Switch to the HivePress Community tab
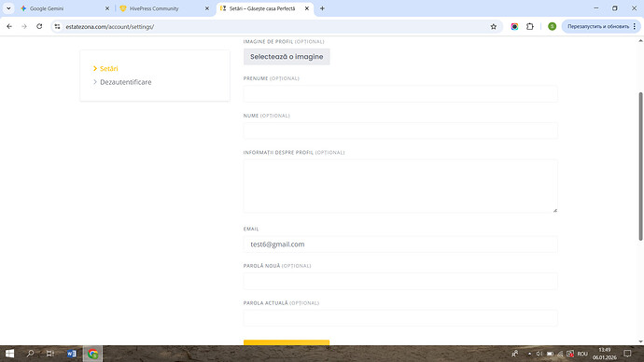 tap(161, 8)
